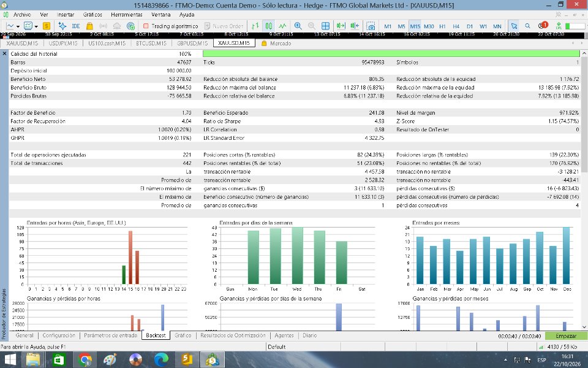588x368 pixels.
Task: Click the Nueva Orden button
Action: (224, 26)
